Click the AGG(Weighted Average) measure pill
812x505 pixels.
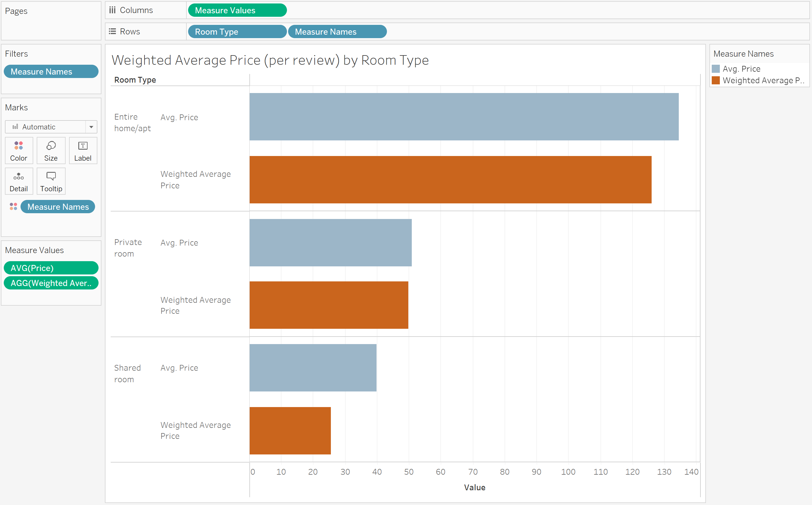(x=51, y=283)
